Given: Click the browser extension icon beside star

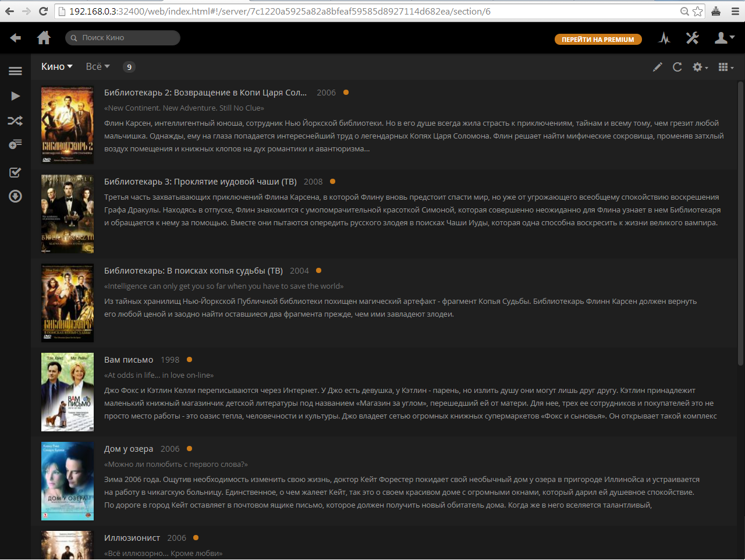Looking at the screenshot, I should [716, 11].
